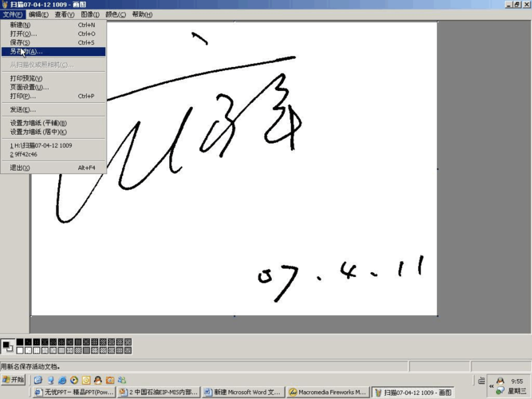Choose 退出 (Exit) in the File menu
This screenshot has width=532, height=399.
click(x=20, y=168)
